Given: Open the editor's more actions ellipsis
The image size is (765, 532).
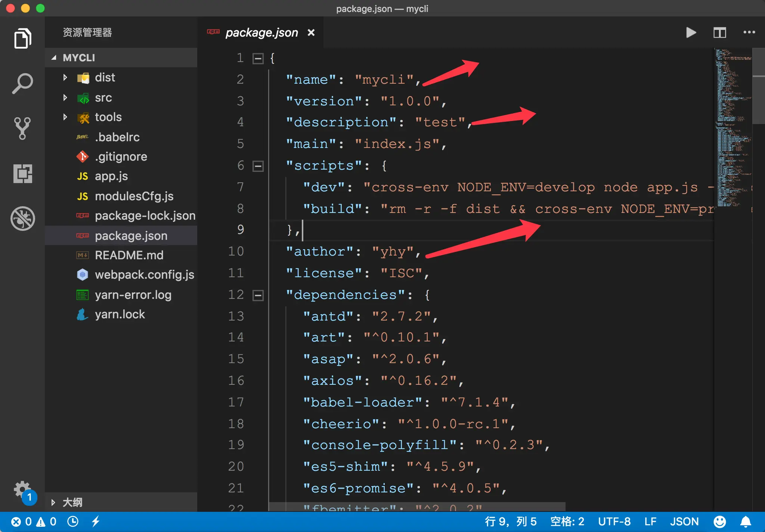Looking at the screenshot, I should point(749,33).
